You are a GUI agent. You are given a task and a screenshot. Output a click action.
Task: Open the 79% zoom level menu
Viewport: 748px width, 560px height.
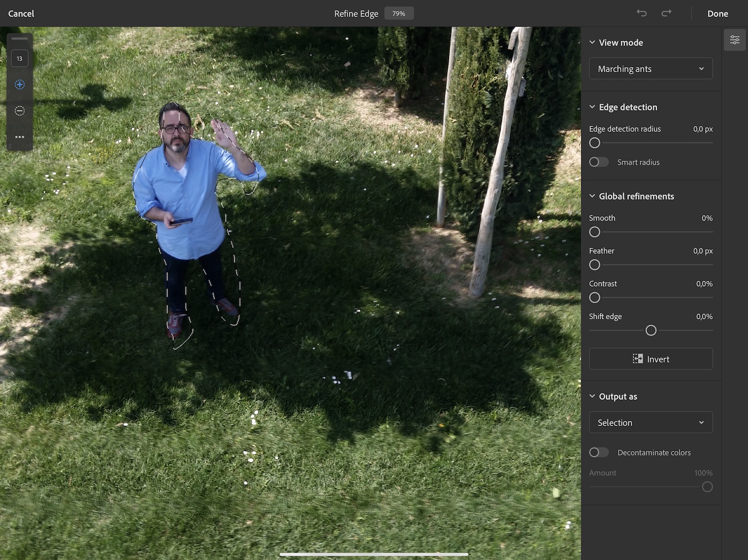pos(399,13)
